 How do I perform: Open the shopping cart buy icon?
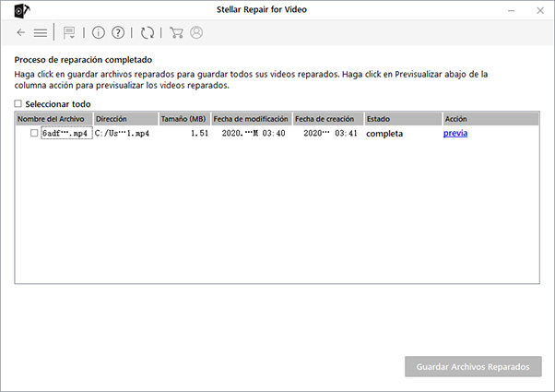click(x=176, y=32)
